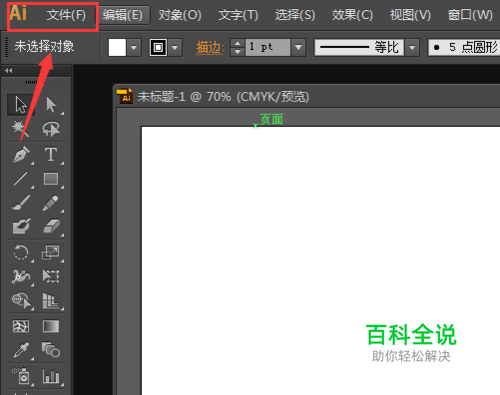Open the 文件(F) menu

tap(66, 15)
